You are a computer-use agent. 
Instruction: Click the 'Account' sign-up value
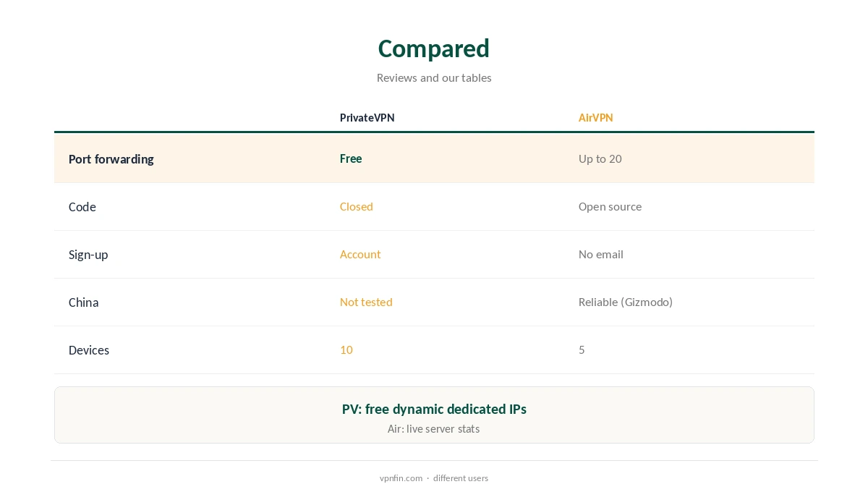[x=360, y=254]
